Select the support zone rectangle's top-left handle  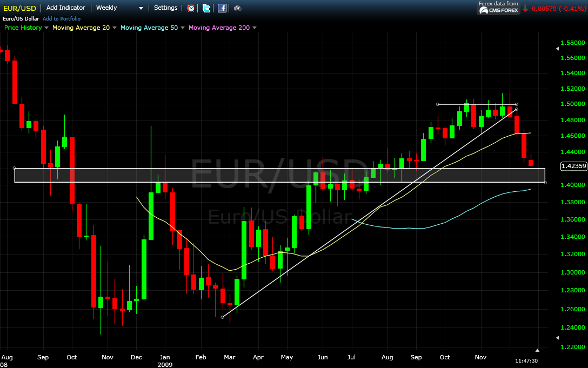(x=14, y=168)
